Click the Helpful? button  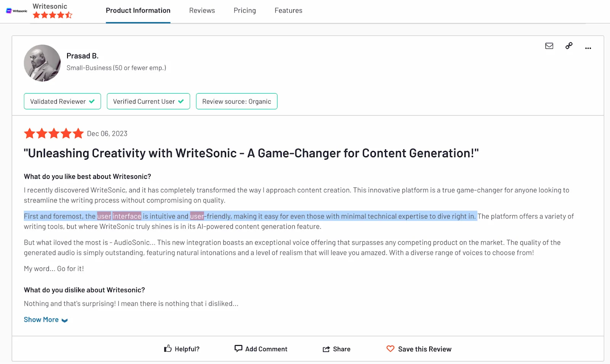tap(182, 349)
